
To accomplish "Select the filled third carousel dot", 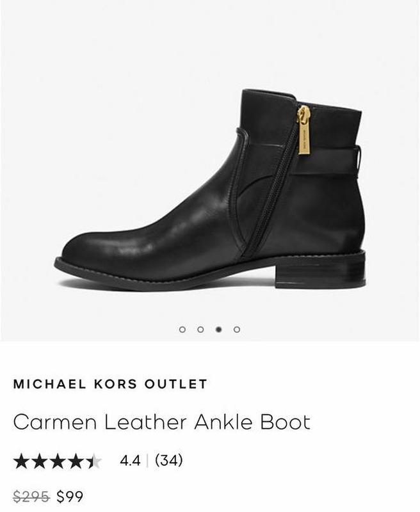I will tap(219, 329).
